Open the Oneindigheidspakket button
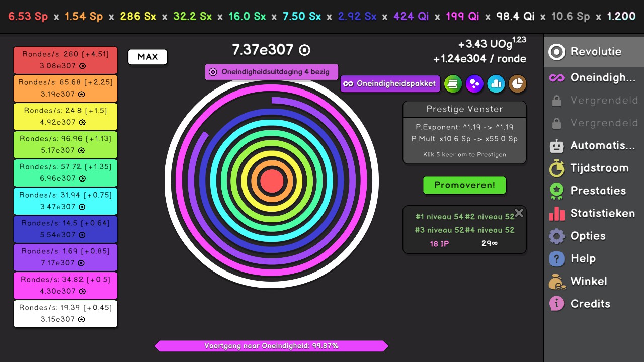Screen dimensions: 644x362 (390, 84)
